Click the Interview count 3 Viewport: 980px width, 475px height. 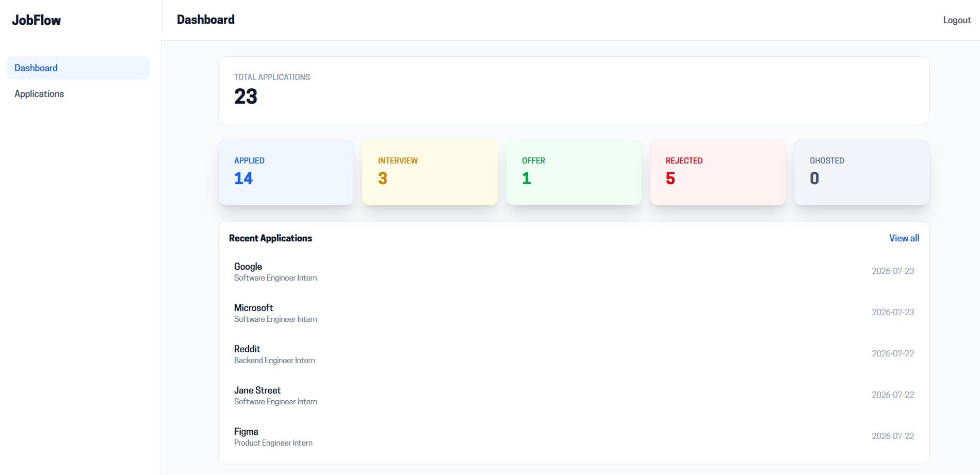[x=383, y=178]
